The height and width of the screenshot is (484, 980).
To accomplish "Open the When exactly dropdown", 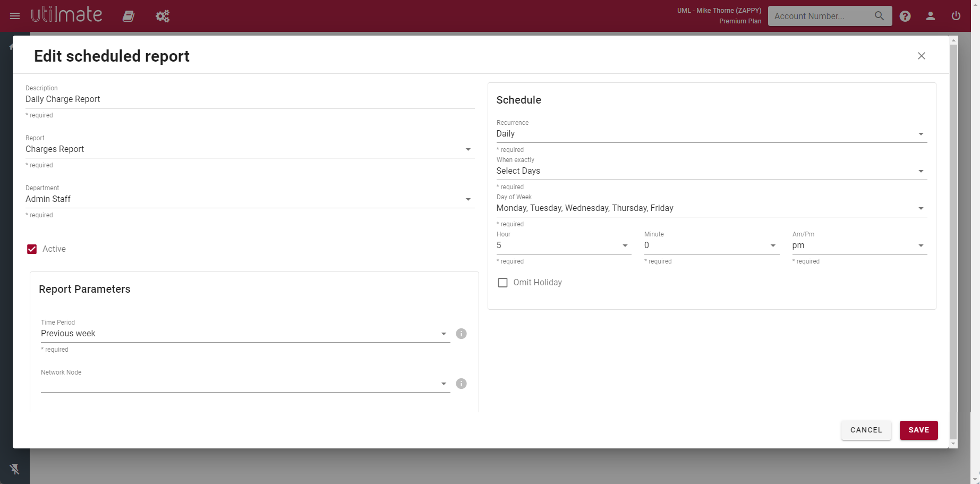I will point(712,171).
